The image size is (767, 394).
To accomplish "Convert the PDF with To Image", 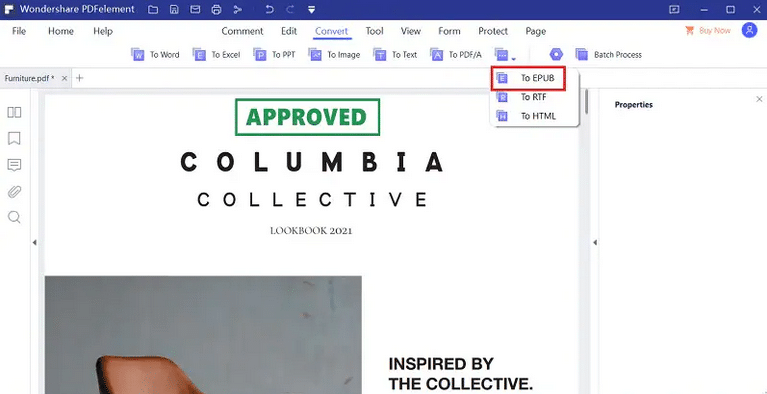I will tap(334, 55).
